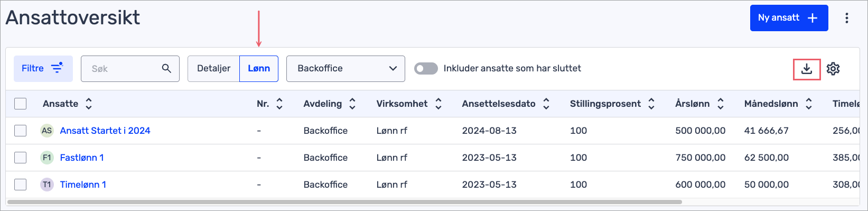Sort by Årslønn column arrows
The width and height of the screenshot is (868, 211).
coord(721,104)
